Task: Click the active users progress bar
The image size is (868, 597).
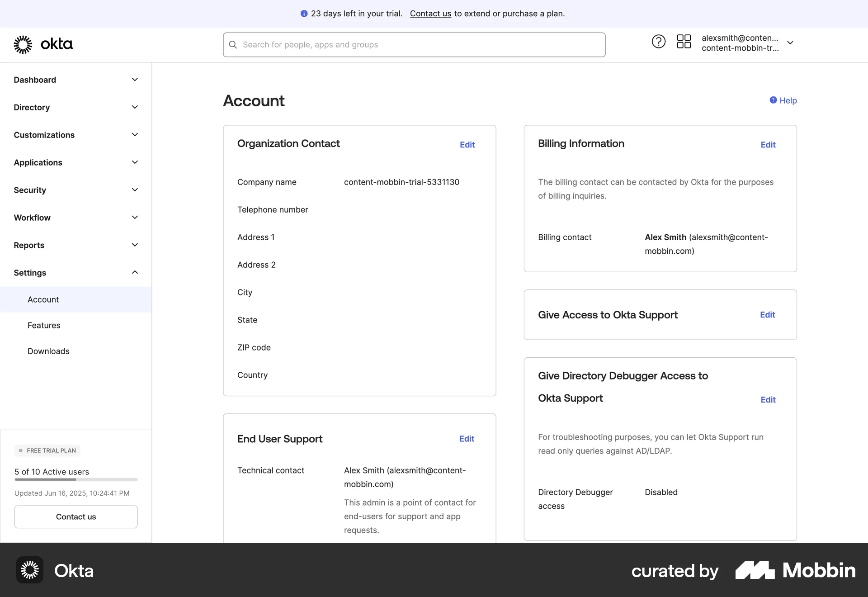Action: pos(75,480)
